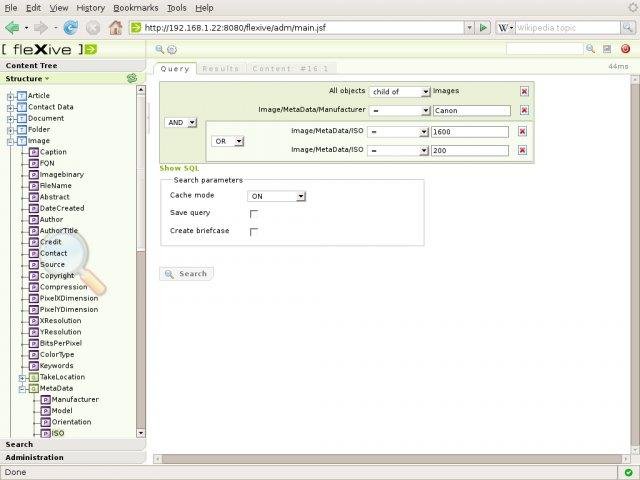The height and width of the screenshot is (480, 640).
Task: Click the Show SQL link
Action: point(180,168)
